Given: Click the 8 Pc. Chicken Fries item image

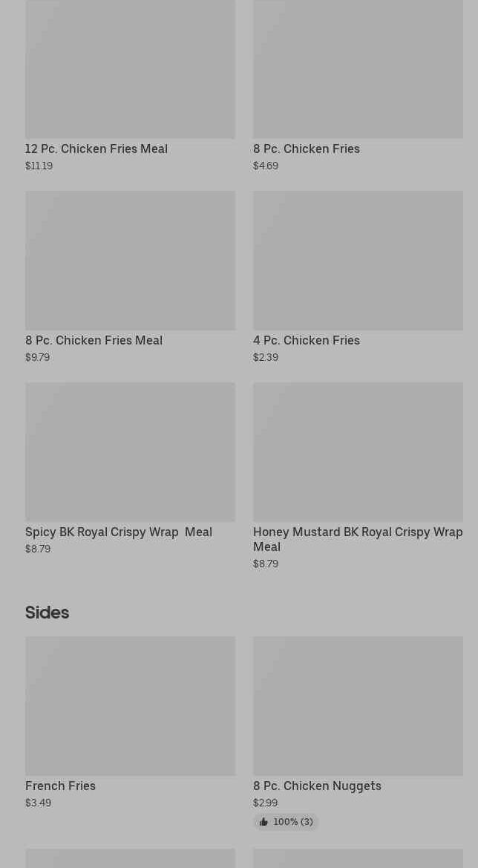Looking at the screenshot, I should (358, 69).
